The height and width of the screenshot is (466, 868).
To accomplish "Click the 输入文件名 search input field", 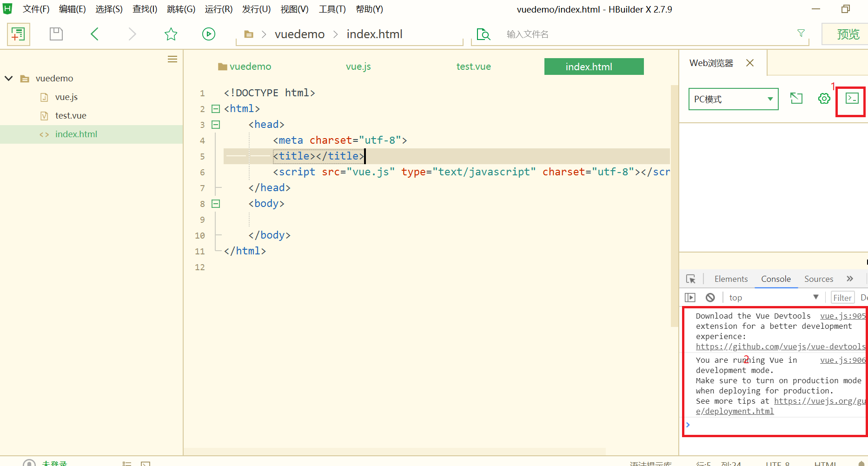I will pyautogui.click(x=604, y=34).
